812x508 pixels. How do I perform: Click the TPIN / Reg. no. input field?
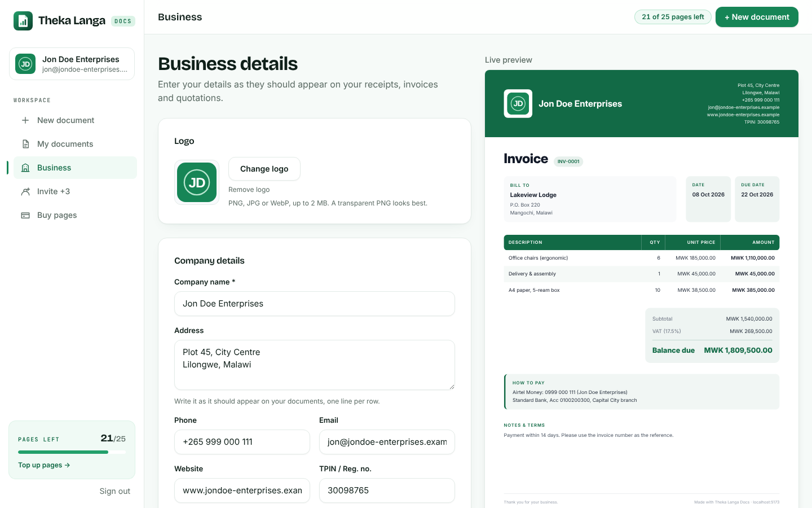387,491
